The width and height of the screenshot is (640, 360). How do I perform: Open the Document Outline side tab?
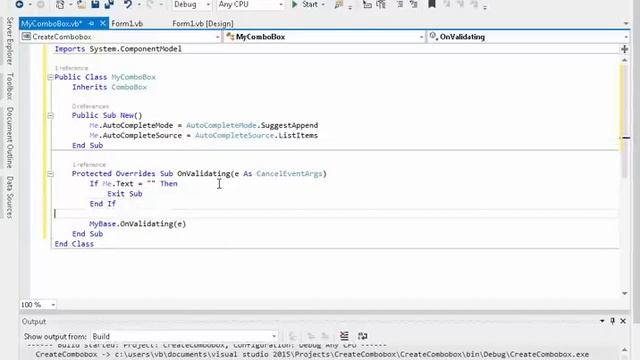pos(10,138)
